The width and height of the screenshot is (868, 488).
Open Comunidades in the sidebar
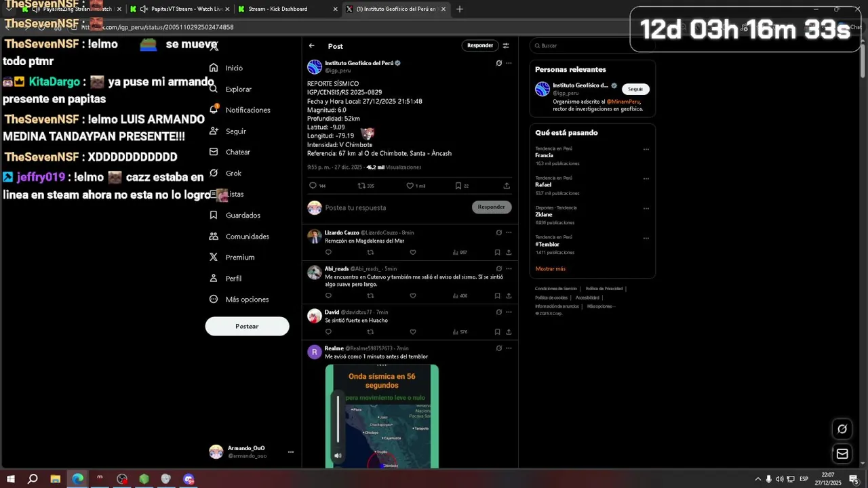point(239,236)
